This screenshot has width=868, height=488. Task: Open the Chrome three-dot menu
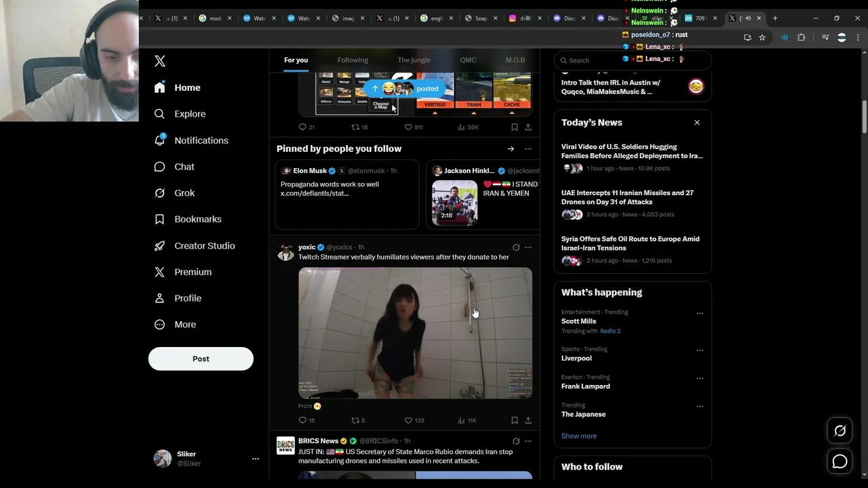pyautogui.click(x=857, y=37)
